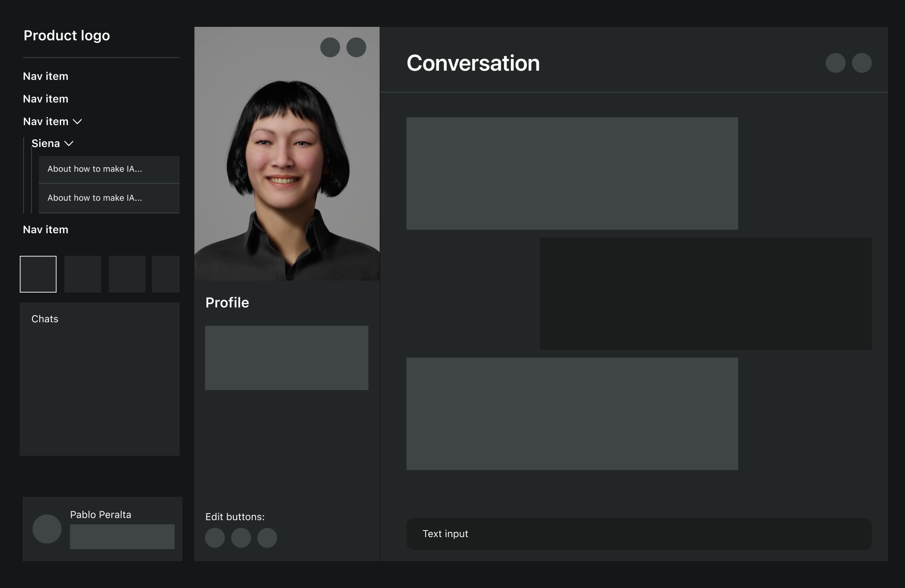Click the first edit button circle below profile
Viewport: 905px width, 588px height.
pos(214,537)
